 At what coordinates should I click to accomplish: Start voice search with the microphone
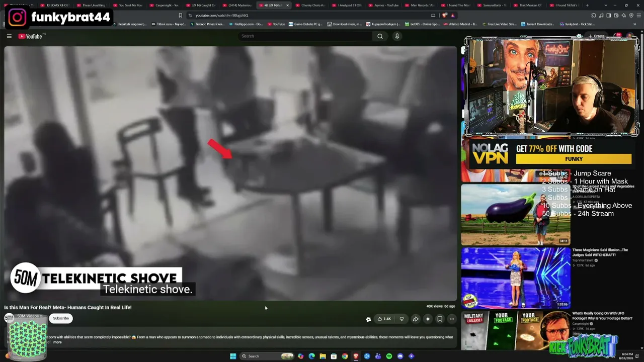point(397,36)
